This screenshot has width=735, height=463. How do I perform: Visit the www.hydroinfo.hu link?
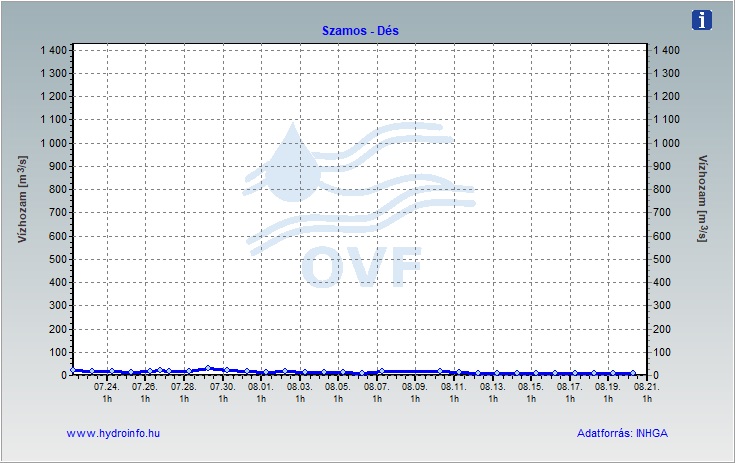click(113, 433)
